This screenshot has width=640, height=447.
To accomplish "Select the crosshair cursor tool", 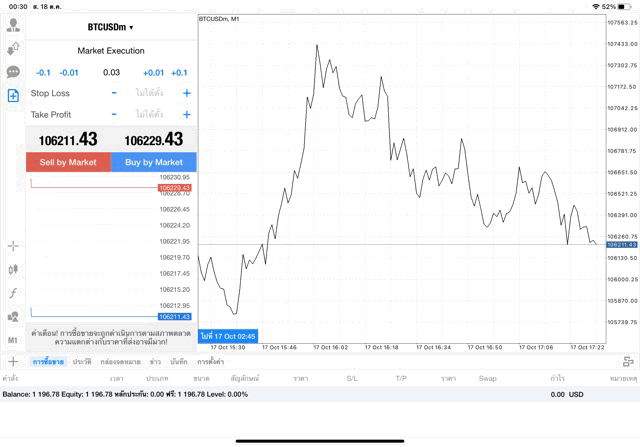I will pyautogui.click(x=13, y=246).
